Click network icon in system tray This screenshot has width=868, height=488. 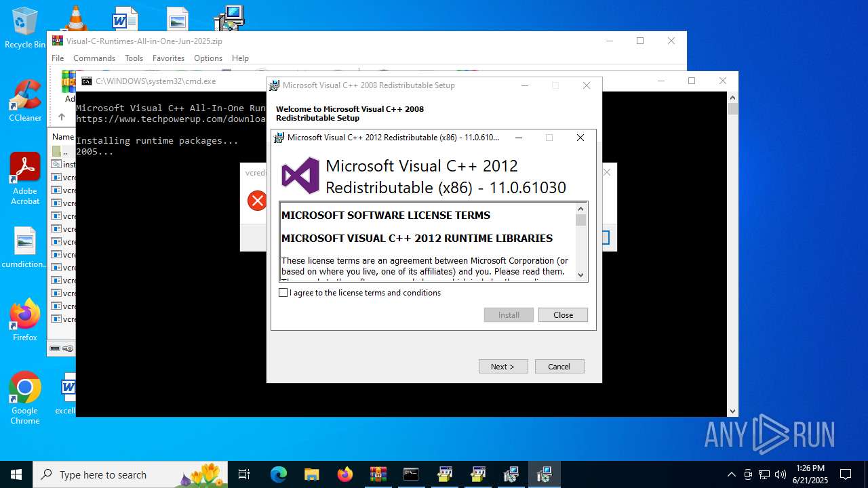[764, 474]
